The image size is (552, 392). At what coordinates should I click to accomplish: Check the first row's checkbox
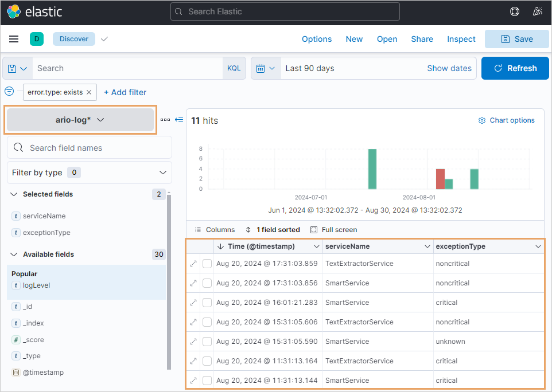click(207, 264)
